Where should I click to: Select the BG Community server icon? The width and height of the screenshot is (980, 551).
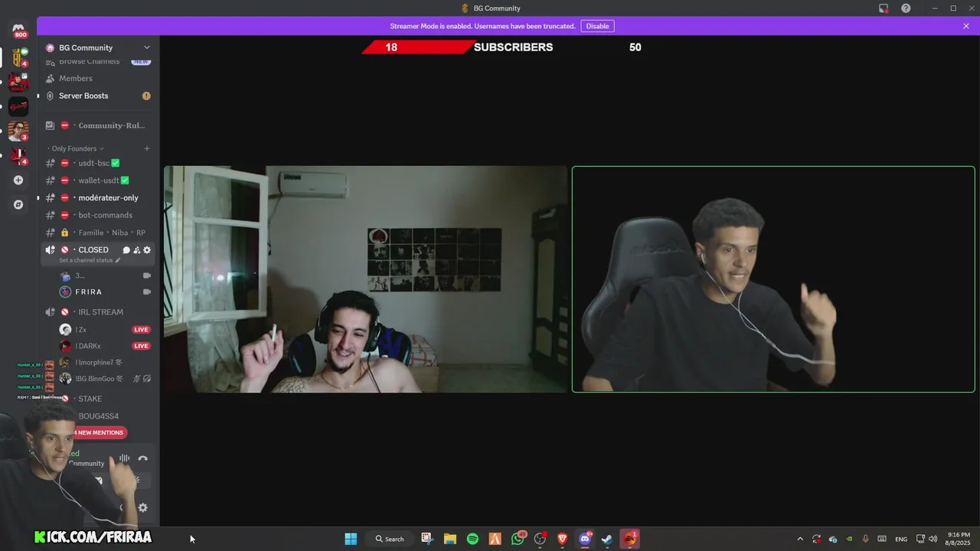click(x=18, y=57)
